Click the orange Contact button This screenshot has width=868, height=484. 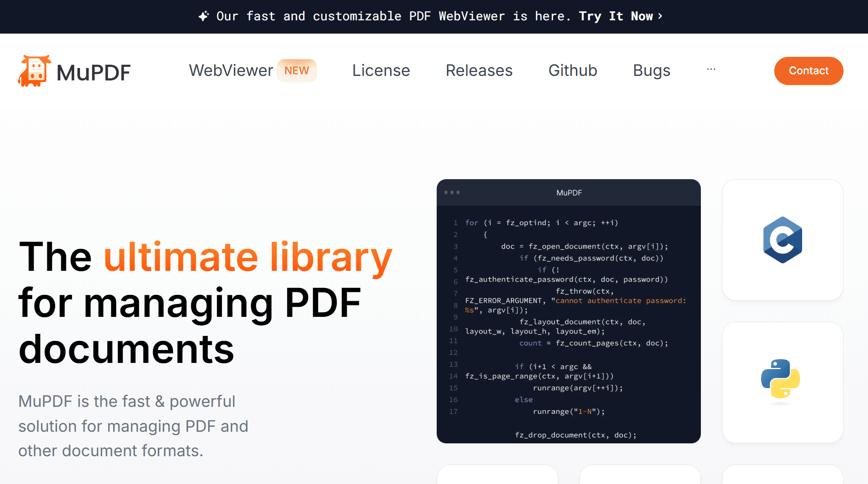pos(809,71)
